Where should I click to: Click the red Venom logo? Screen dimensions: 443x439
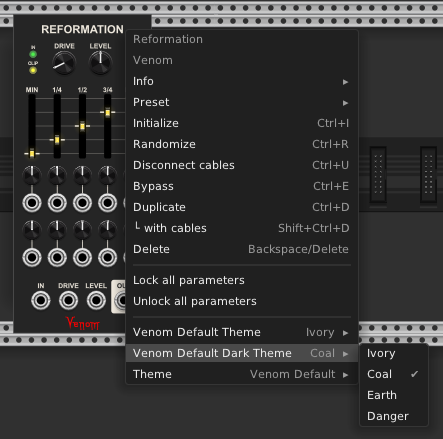point(83,323)
